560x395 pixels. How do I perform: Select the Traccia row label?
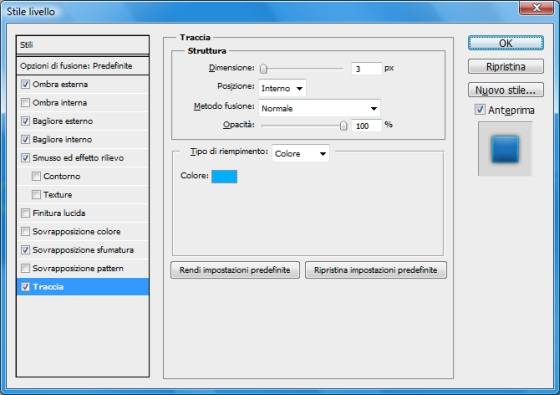[x=48, y=287]
